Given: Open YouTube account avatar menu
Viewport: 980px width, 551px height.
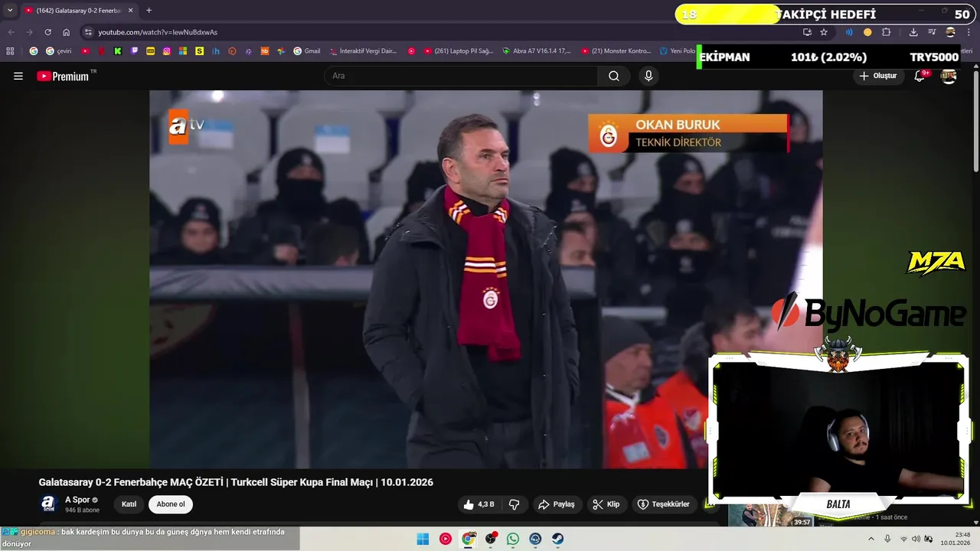Looking at the screenshot, I should pos(949,76).
